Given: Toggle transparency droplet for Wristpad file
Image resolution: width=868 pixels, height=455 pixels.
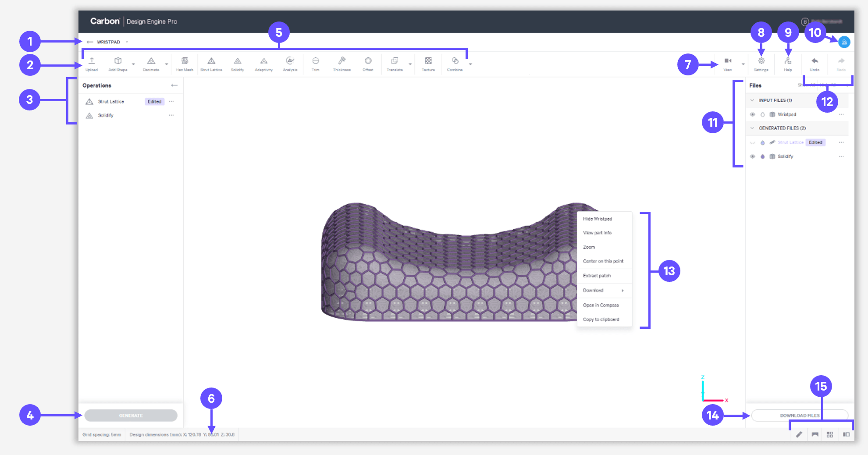Looking at the screenshot, I should pyautogui.click(x=763, y=114).
